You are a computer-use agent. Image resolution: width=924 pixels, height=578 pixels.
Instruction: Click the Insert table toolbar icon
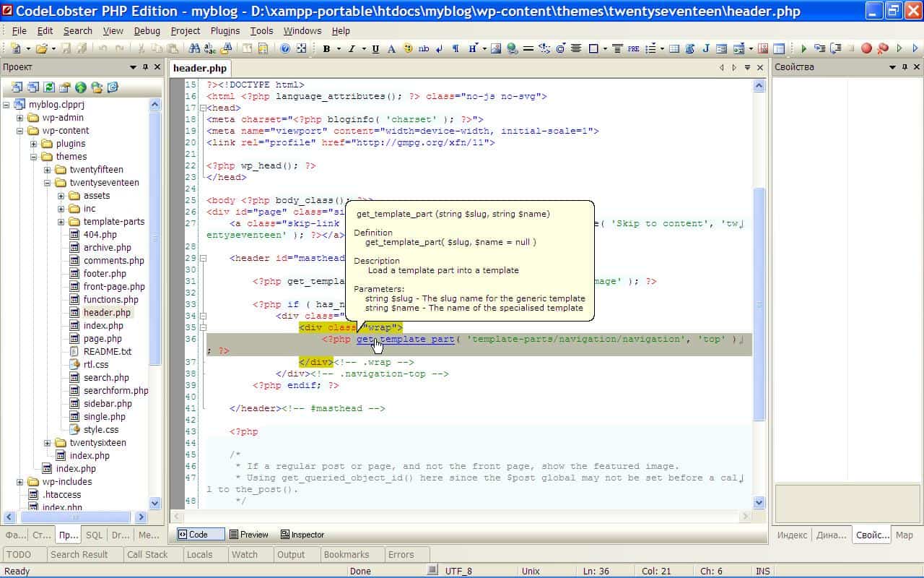[x=674, y=48]
